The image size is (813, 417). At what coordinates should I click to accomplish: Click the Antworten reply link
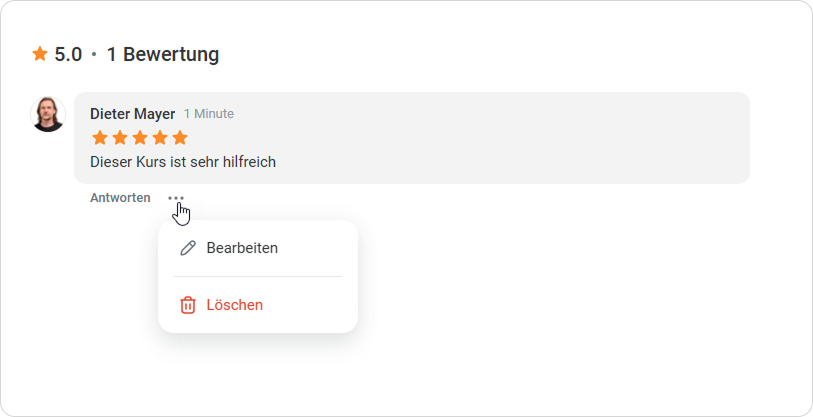point(120,198)
